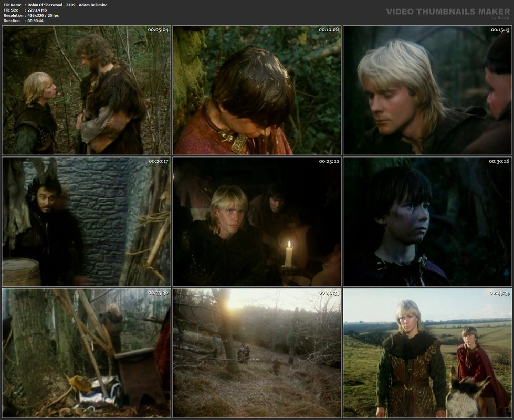
Task: Select the thumbnail timestamped 00:20:17
Action: 87,222
